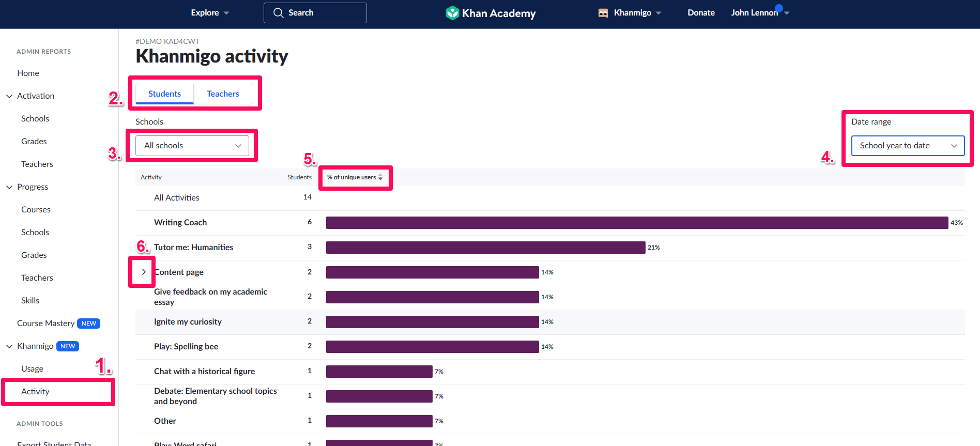
Task: Collapse the Activation sidebar section chevron
Action: coord(9,96)
